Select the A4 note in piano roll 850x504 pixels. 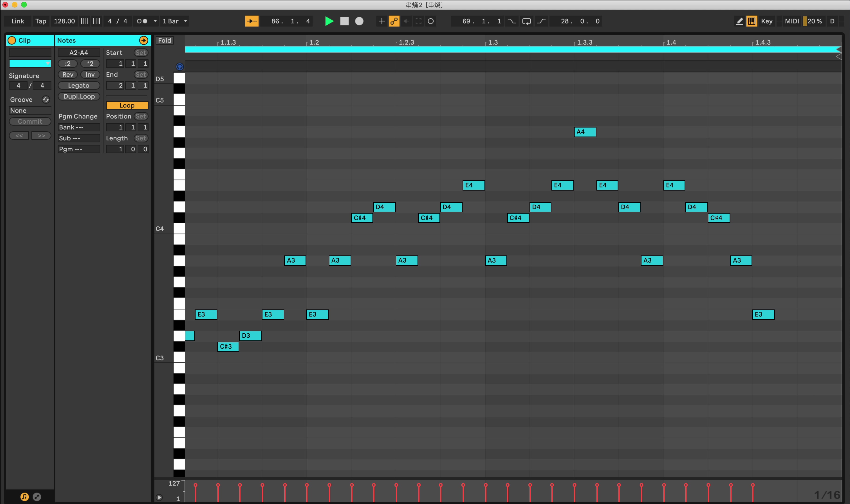tap(585, 132)
